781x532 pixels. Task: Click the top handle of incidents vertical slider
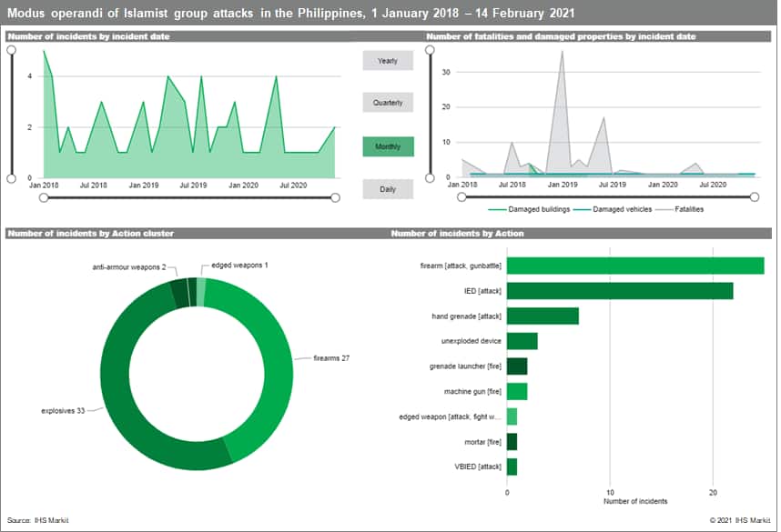point(11,51)
